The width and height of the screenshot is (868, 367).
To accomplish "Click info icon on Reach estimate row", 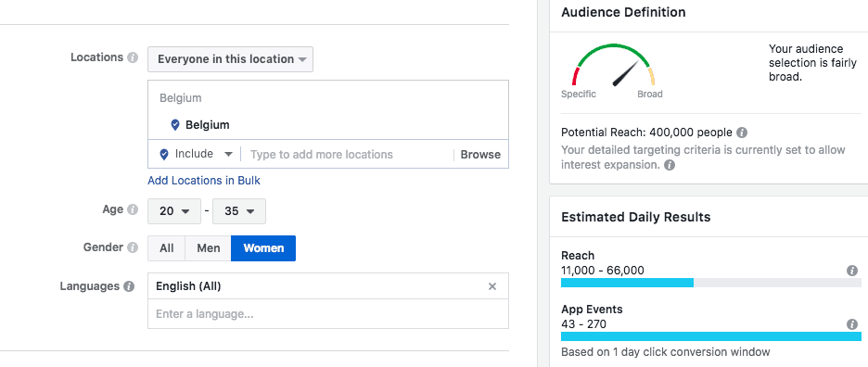I will click(852, 271).
